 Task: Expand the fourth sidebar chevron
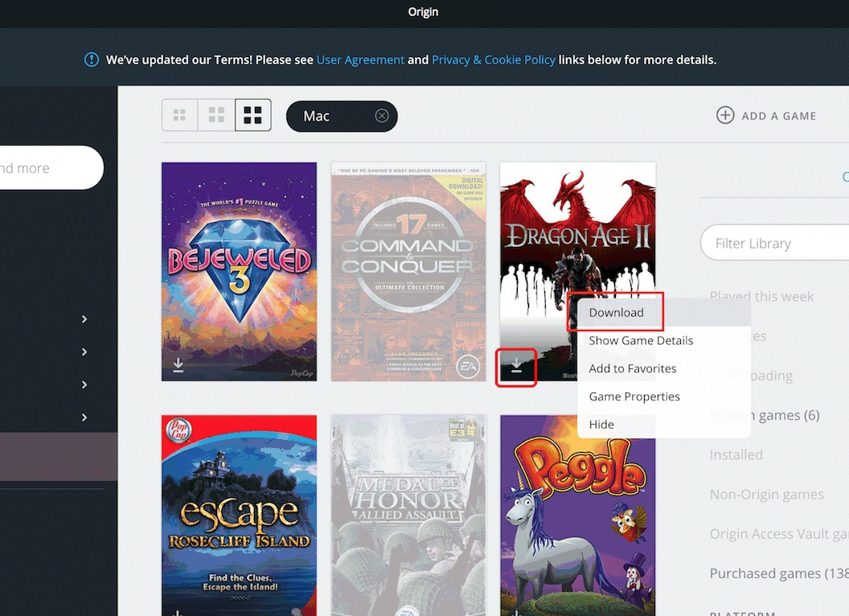click(84, 417)
